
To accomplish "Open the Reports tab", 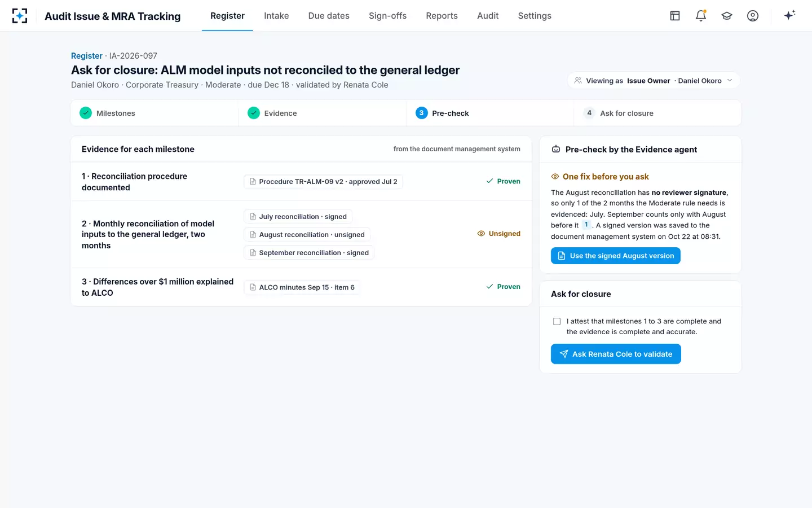I will tap(442, 16).
